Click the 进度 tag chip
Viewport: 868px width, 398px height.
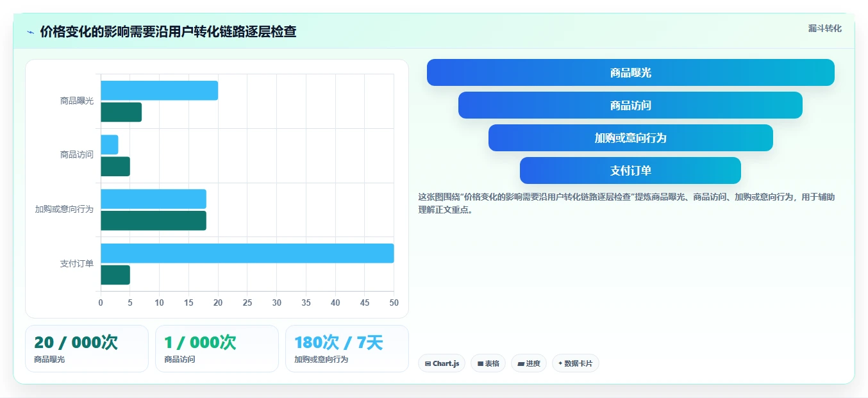(x=529, y=363)
